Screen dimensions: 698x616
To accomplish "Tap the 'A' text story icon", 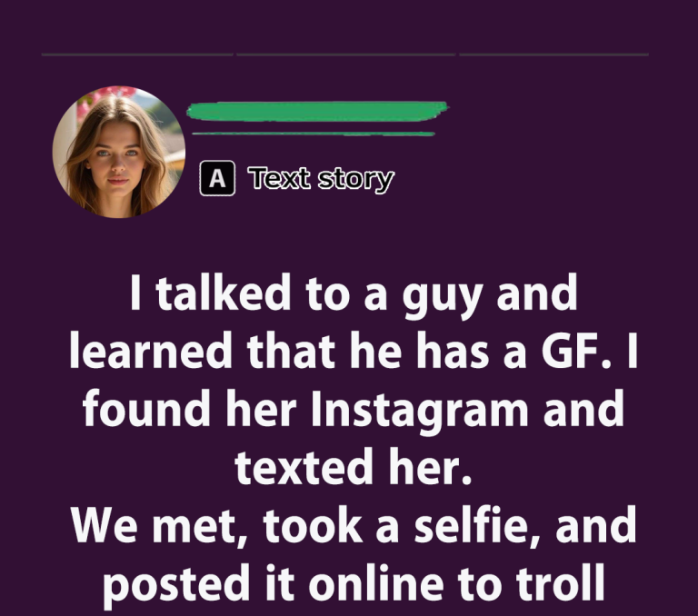I will coord(217,178).
